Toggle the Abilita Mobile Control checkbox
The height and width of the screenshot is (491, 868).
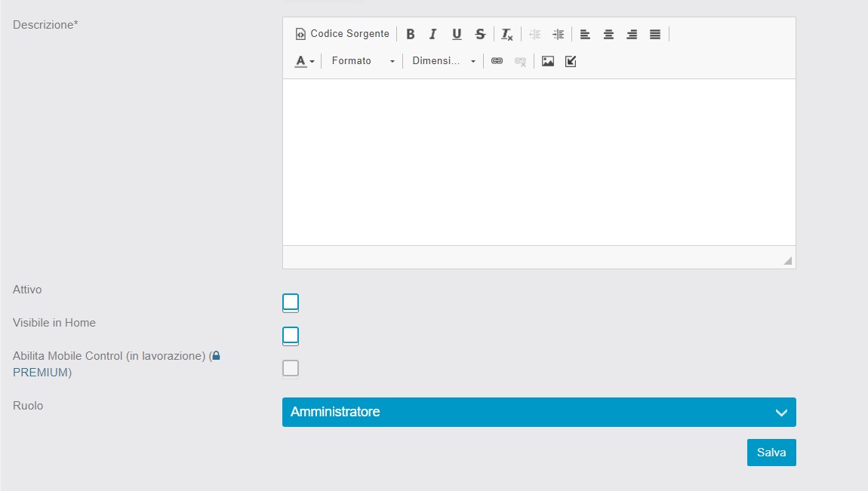click(291, 368)
